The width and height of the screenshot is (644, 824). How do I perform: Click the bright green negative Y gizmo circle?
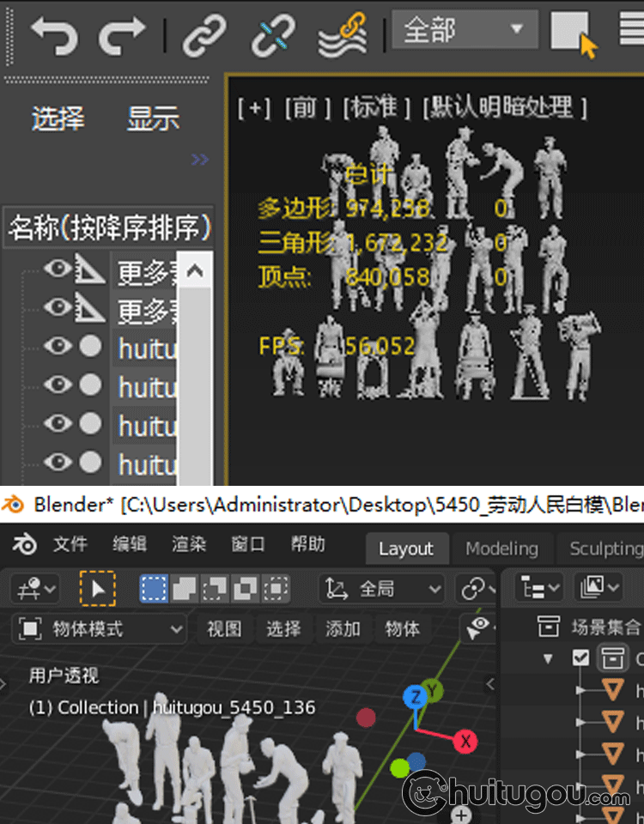(x=399, y=767)
